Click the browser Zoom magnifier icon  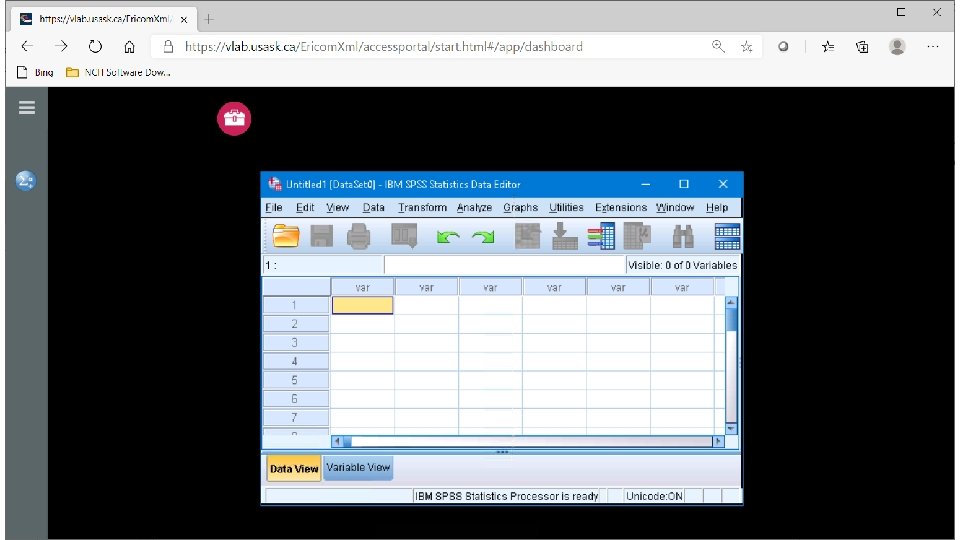[x=718, y=47]
